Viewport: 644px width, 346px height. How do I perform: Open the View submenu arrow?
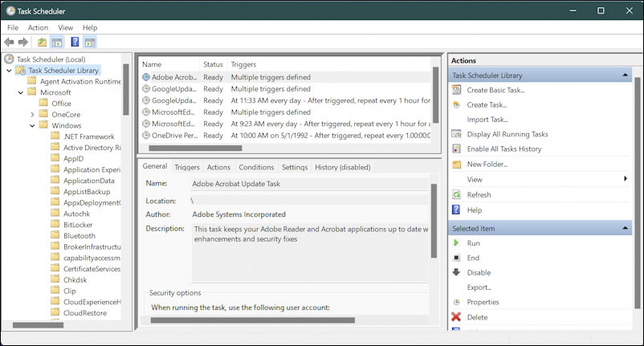pyautogui.click(x=625, y=178)
